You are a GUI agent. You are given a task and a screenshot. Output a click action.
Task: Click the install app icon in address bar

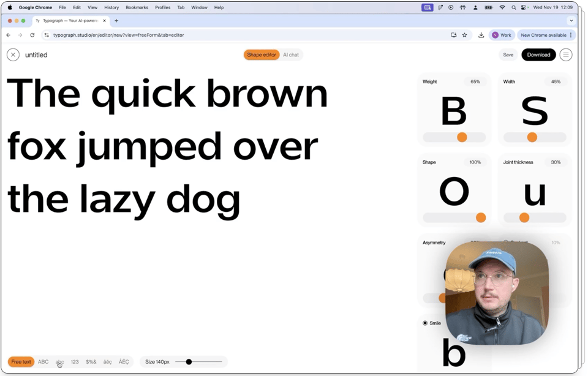(453, 36)
